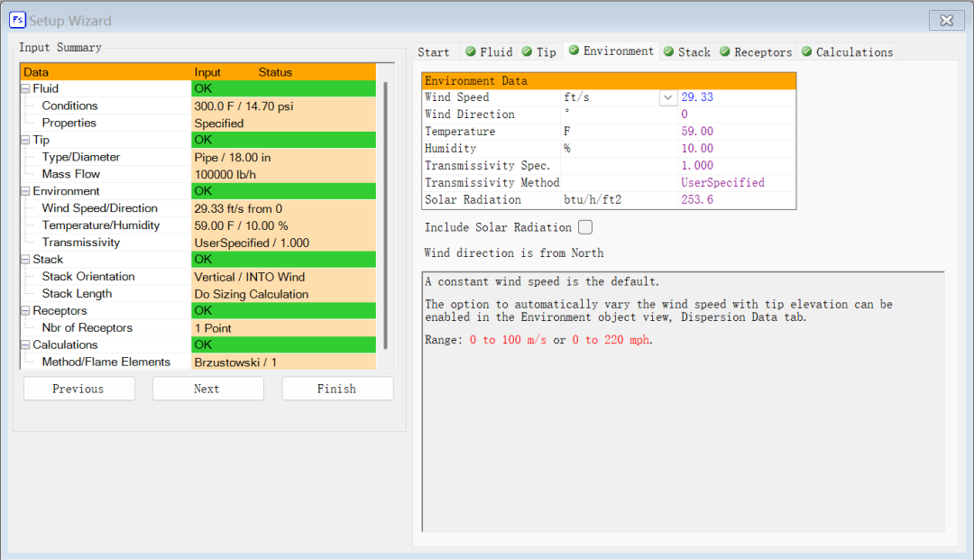Click the 'Pipe / 18.00 in' cell
Viewport: 974px width, 560px height.
point(284,157)
